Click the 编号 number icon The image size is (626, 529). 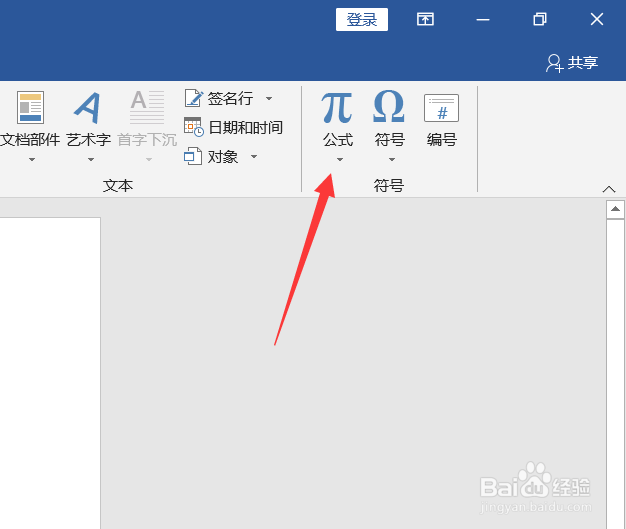442,108
